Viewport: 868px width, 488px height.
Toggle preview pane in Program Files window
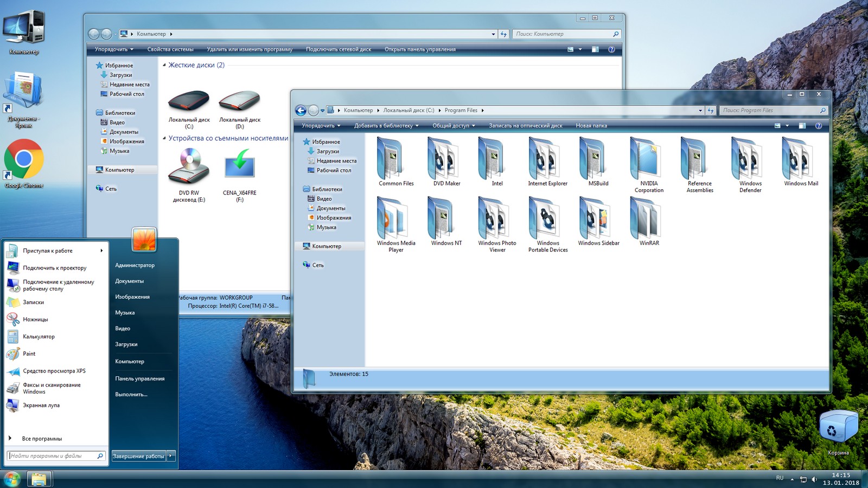[802, 126]
